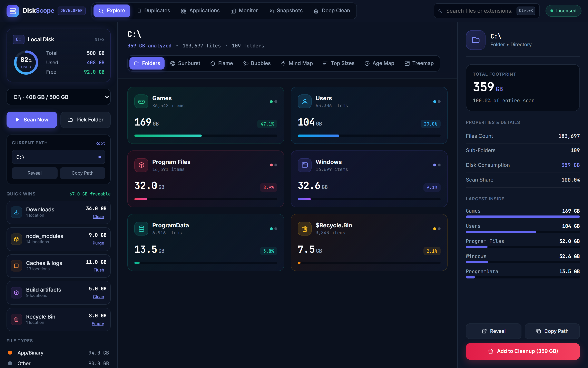Click the Games folder controller icon
The image size is (588, 368).
pos(141,101)
